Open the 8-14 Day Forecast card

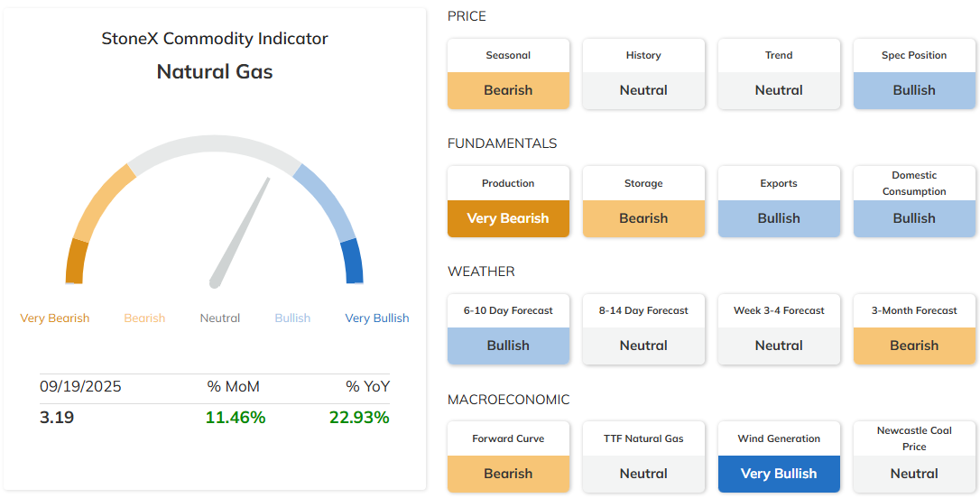click(643, 328)
